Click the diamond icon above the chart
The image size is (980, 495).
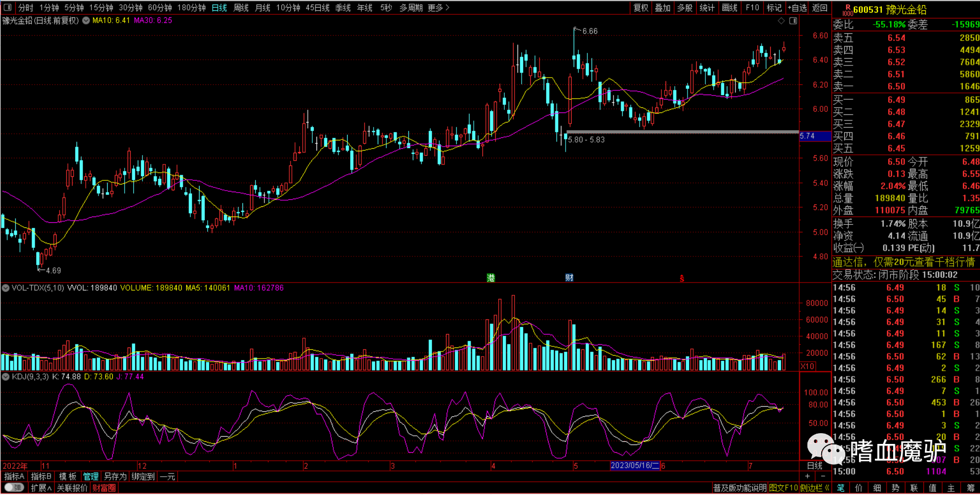(781, 21)
